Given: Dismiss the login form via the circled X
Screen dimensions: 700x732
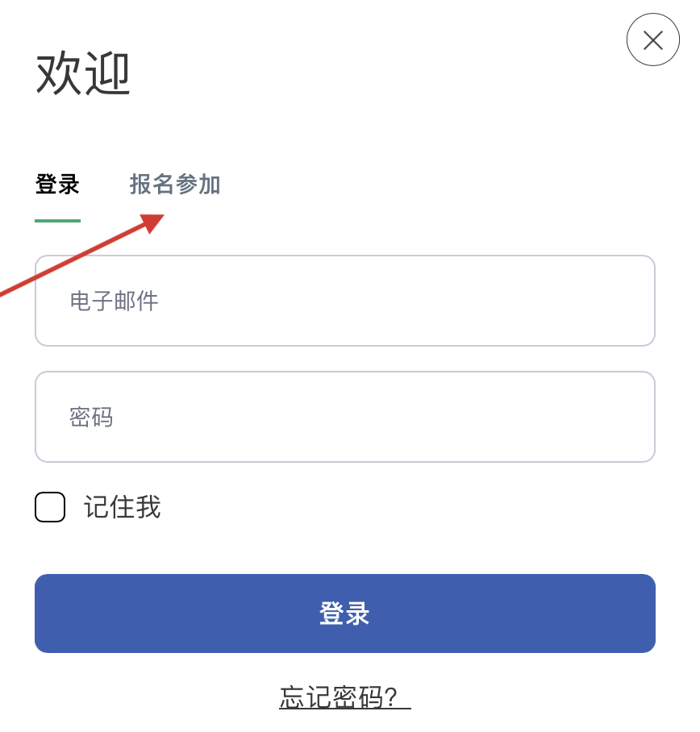Looking at the screenshot, I should click(x=652, y=40).
